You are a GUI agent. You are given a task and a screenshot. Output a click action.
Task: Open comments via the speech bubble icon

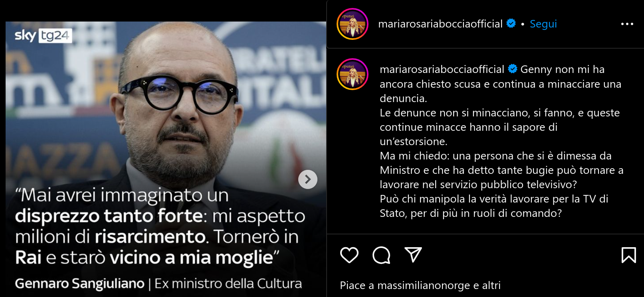[381, 255]
